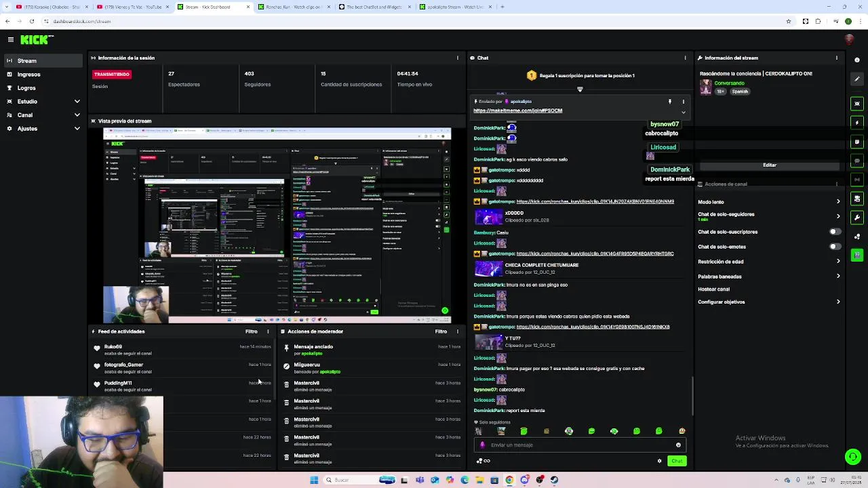Screen dimensions: 868x488
Task: Open options menu of Información de la sesión
Action: tap(458, 58)
